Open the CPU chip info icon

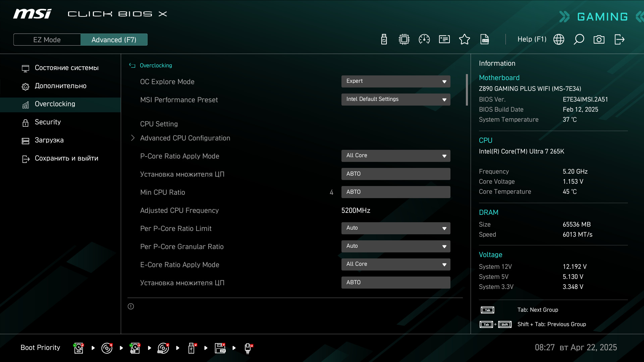[404, 40]
